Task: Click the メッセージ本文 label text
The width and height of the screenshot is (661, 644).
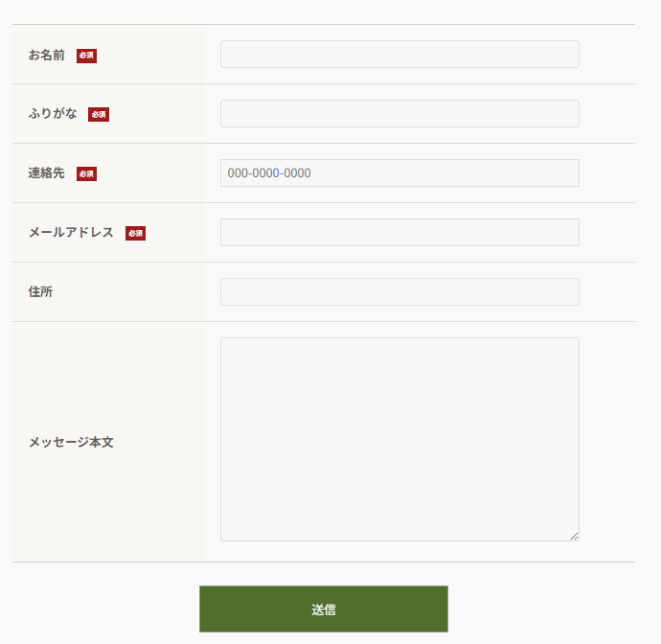Action: coord(71,443)
